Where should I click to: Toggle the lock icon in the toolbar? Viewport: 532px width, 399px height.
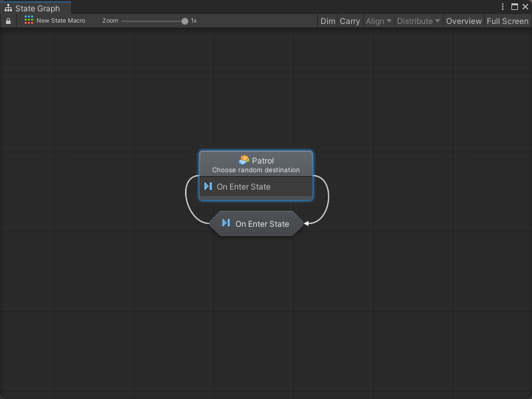coord(8,21)
